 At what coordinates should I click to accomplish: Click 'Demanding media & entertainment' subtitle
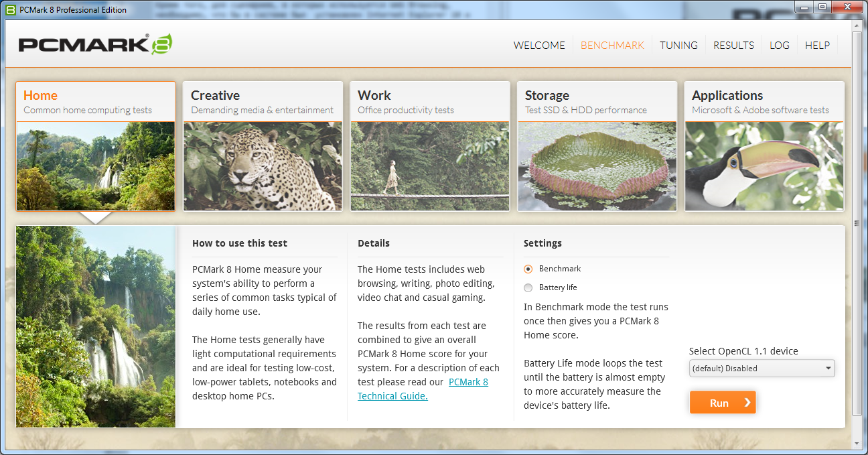coord(262,110)
